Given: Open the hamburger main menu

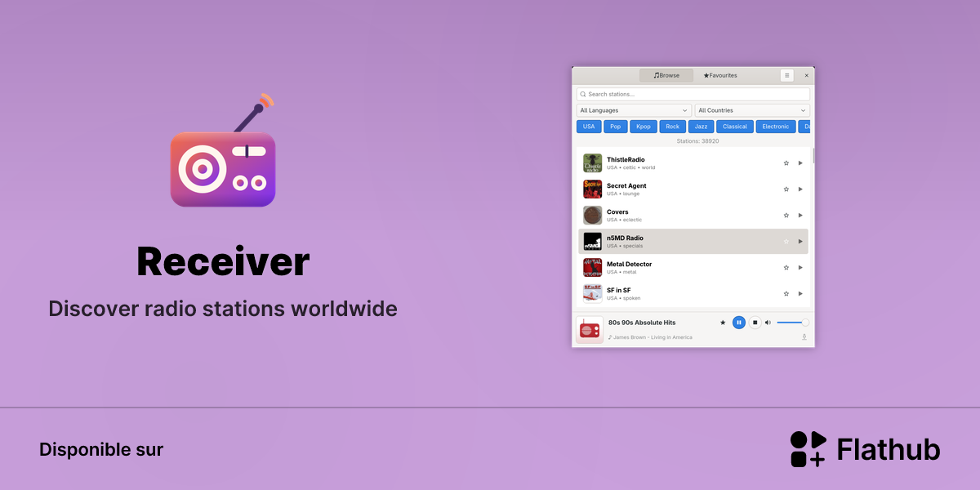Looking at the screenshot, I should (x=787, y=75).
